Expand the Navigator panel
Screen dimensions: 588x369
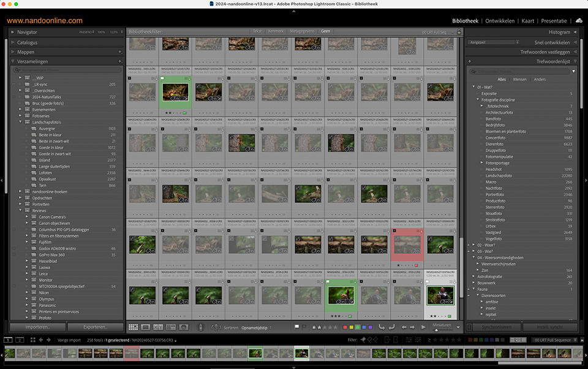point(12,32)
